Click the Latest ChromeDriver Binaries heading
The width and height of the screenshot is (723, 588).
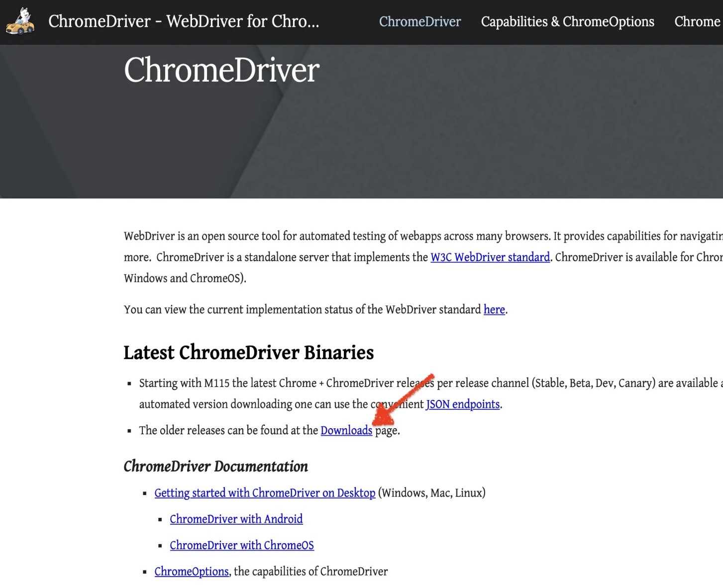249,353
